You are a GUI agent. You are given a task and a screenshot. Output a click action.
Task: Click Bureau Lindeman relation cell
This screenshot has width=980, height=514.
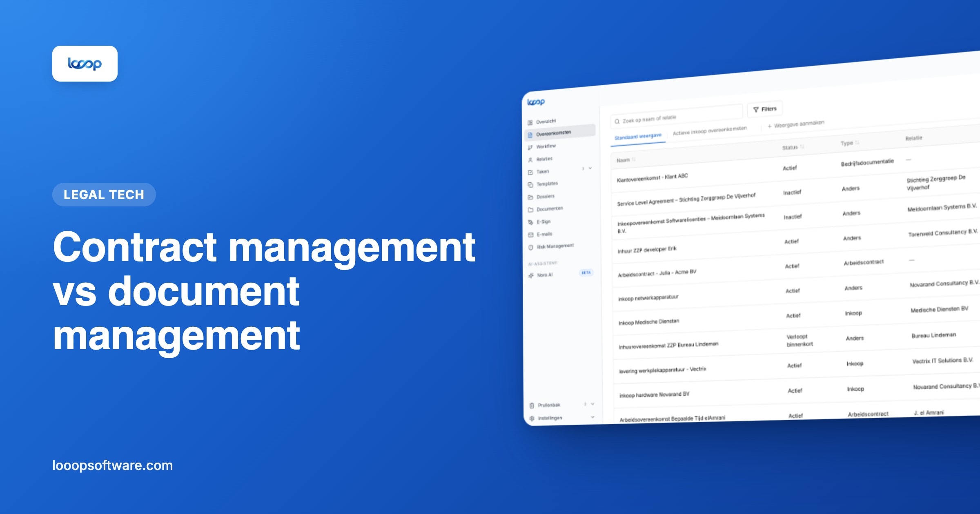(933, 335)
